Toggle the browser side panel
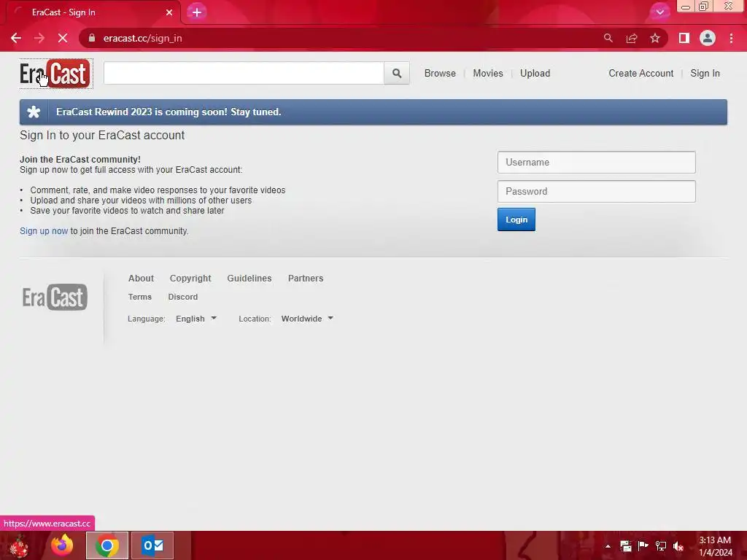 click(684, 38)
